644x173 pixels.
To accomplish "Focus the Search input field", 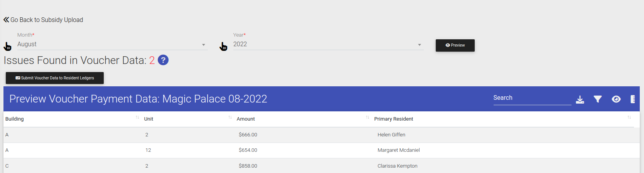I will (x=532, y=98).
